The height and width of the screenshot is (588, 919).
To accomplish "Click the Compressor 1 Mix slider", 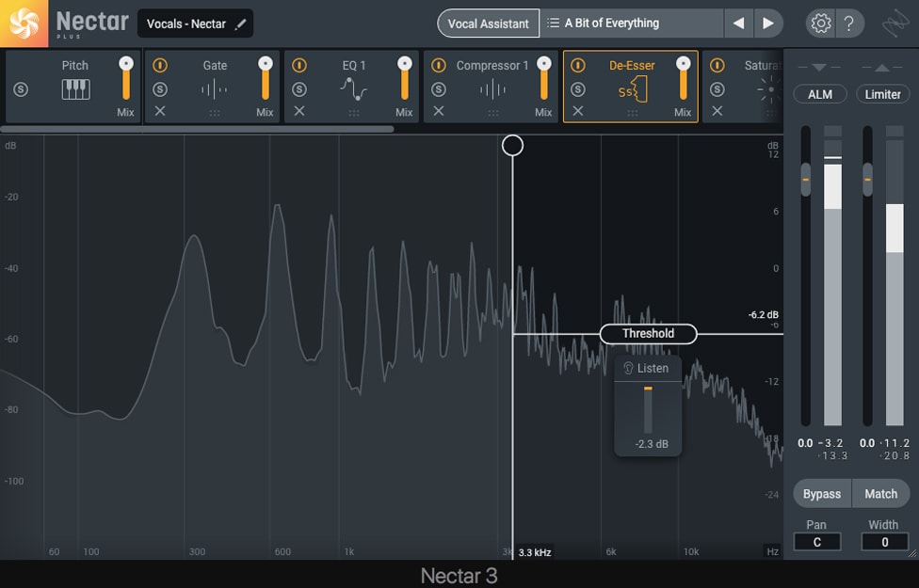I will pyautogui.click(x=544, y=78).
